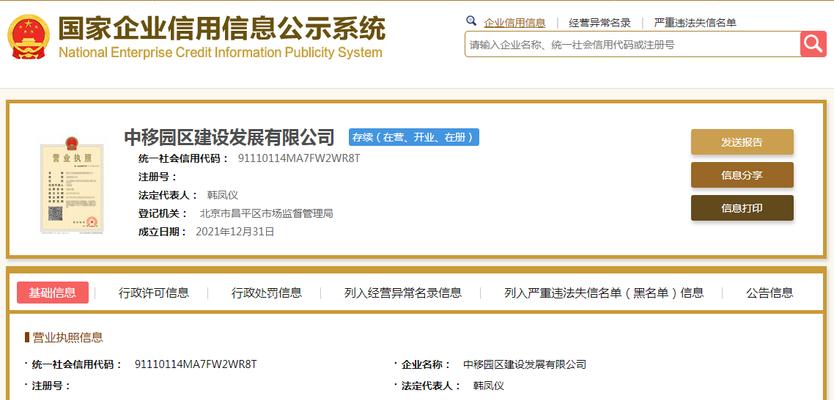Click the 发送报告 button
This screenshot has width=834, height=400.
point(742,142)
